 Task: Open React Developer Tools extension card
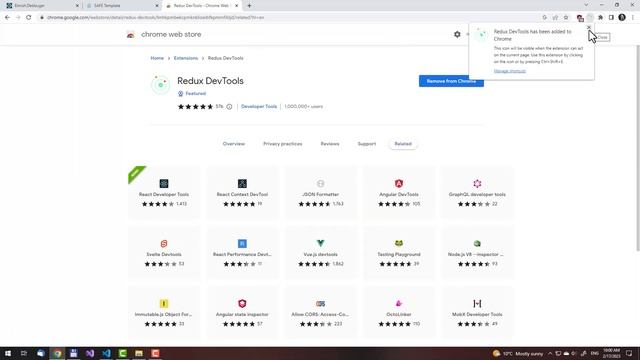[x=164, y=193]
